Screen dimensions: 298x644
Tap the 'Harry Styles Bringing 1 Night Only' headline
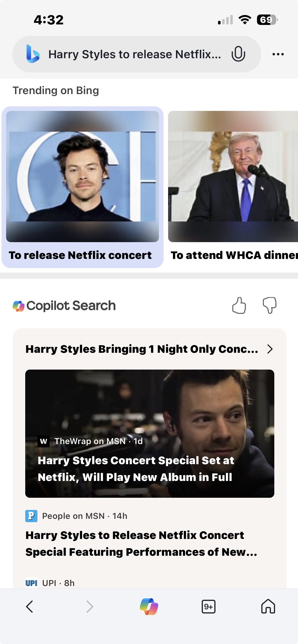pos(142,349)
